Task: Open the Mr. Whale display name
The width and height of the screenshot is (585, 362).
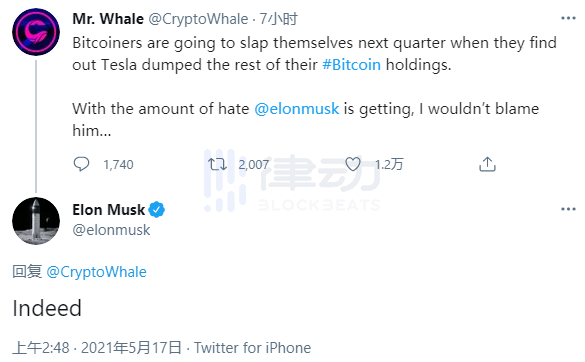Action: (108, 19)
